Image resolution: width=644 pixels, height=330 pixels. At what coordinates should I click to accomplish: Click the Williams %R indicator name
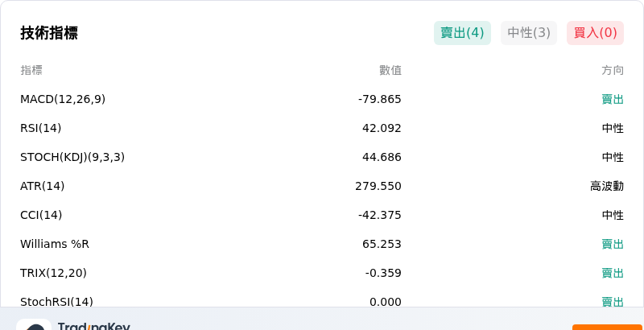(55, 244)
